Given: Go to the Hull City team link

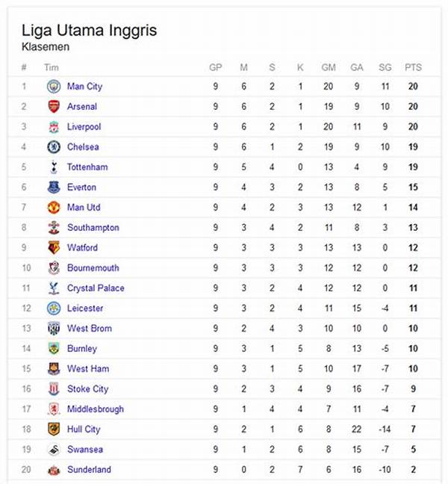Looking at the screenshot, I should 84,429.
